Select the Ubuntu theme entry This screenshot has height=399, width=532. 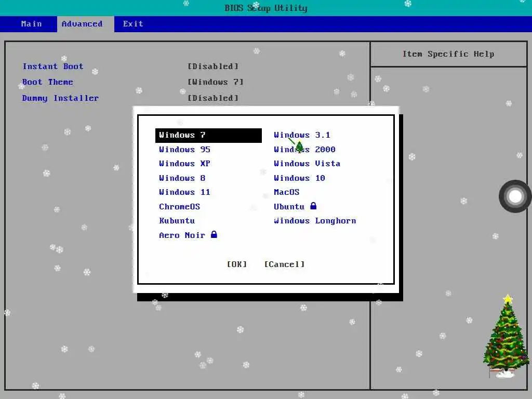pyautogui.click(x=289, y=207)
